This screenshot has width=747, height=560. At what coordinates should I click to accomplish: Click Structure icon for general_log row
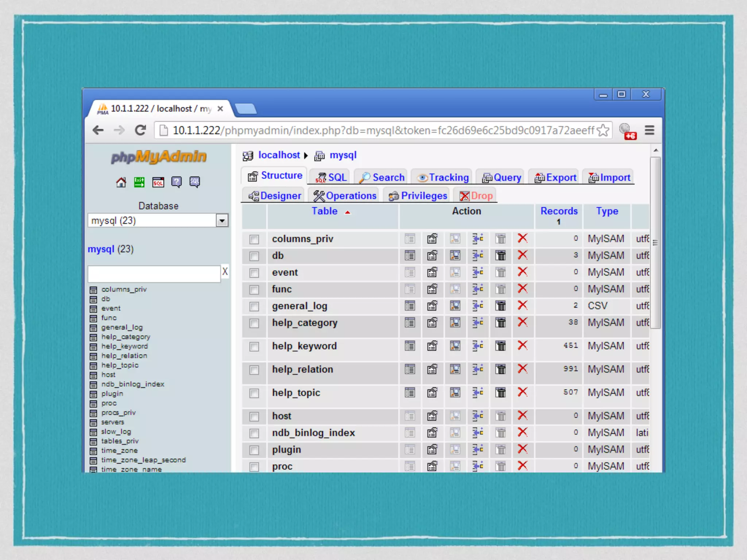tap(432, 306)
